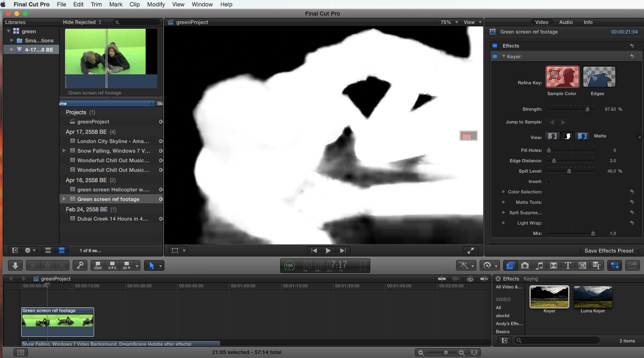The width and height of the screenshot is (644, 358).
Task: Open the keyword editor key icon
Action: coord(80,266)
